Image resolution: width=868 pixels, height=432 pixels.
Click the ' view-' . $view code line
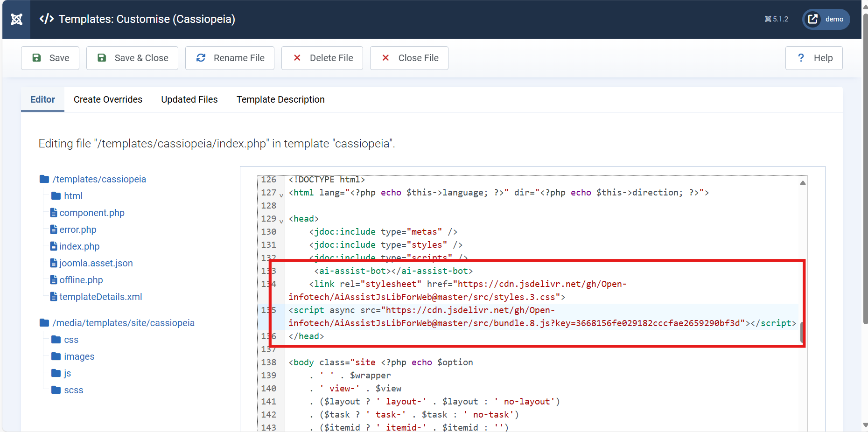pyautogui.click(x=355, y=389)
